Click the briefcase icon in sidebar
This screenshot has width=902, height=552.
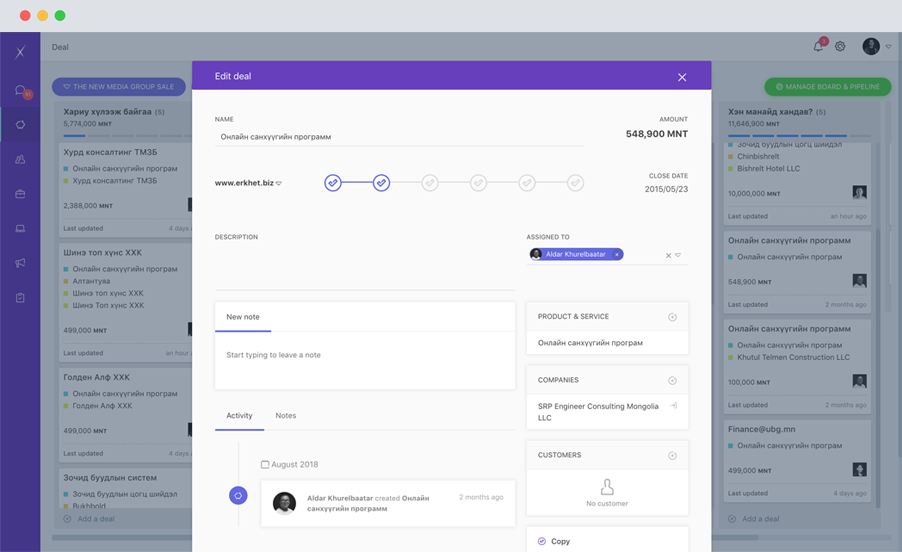point(20,194)
